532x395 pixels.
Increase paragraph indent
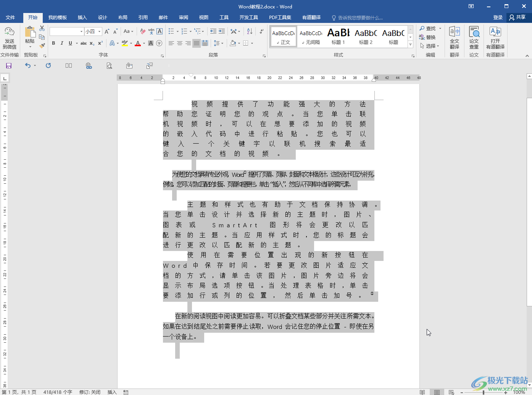click(222, 31)
